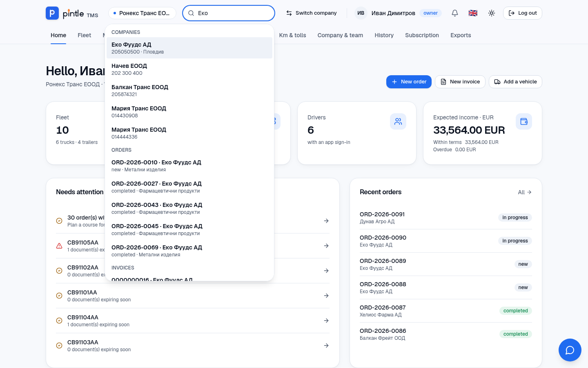Toggle the light/dark theme sun icon
The width and height of the screenshot is (588, 368).
[492, 13]
